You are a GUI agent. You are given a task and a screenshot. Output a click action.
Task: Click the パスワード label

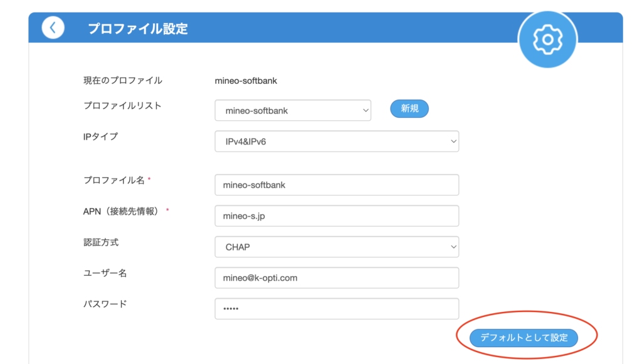105,304
